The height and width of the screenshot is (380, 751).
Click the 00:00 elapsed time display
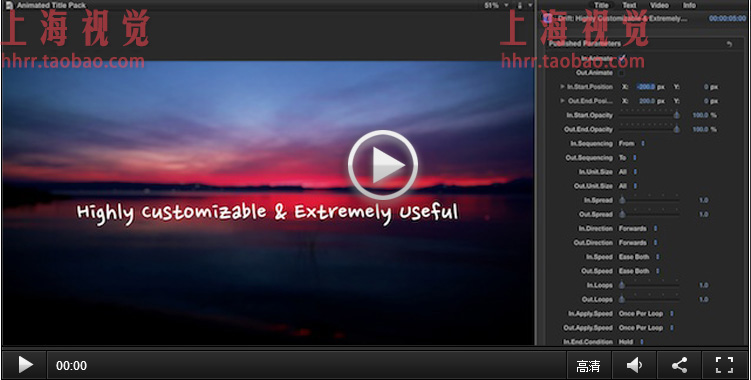[x=71, y=366]
